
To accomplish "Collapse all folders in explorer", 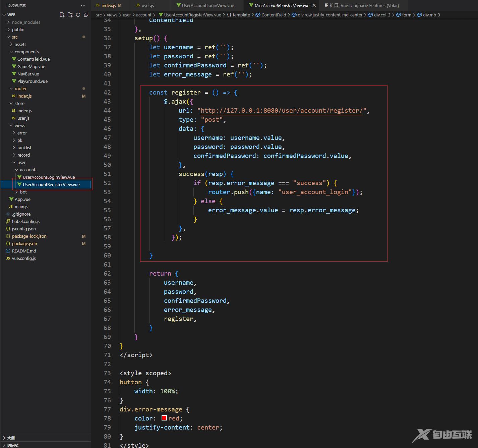I will click(86, 15).
